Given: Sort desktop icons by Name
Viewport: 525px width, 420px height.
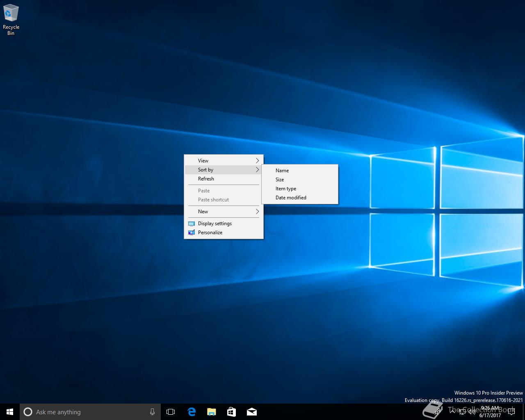Looking at the screenshot, I should 300,171.
